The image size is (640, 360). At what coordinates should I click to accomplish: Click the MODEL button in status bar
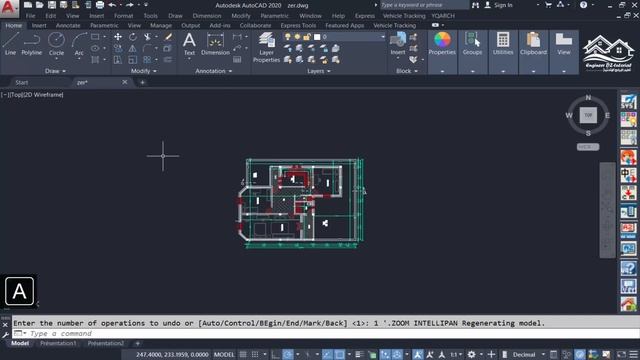pyautogui.click(x=224, y=354)
